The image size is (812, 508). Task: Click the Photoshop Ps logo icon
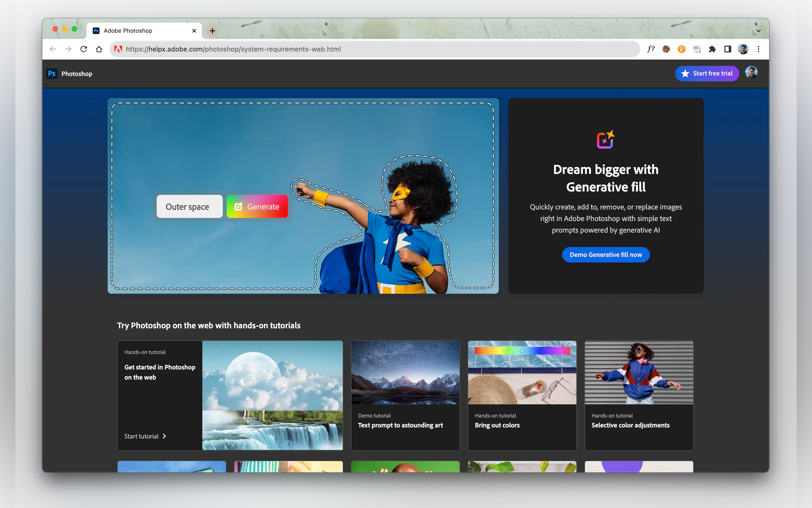pos(52,74)
